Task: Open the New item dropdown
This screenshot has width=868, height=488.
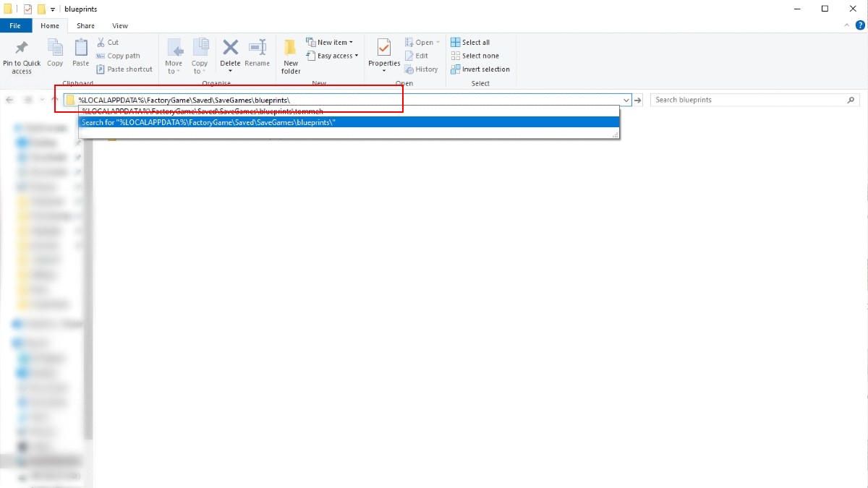Action: pos(331,42)
